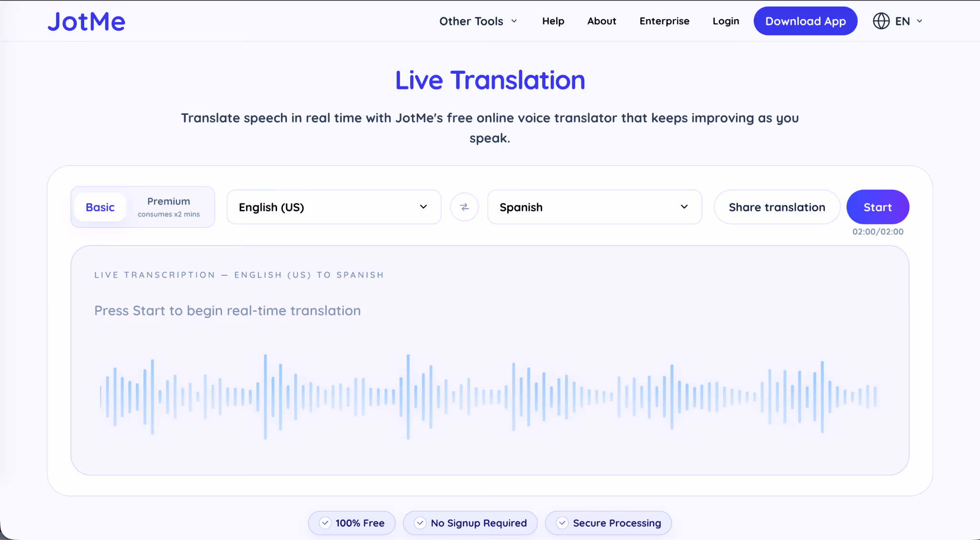Click the Share translation button

(777, 207)
